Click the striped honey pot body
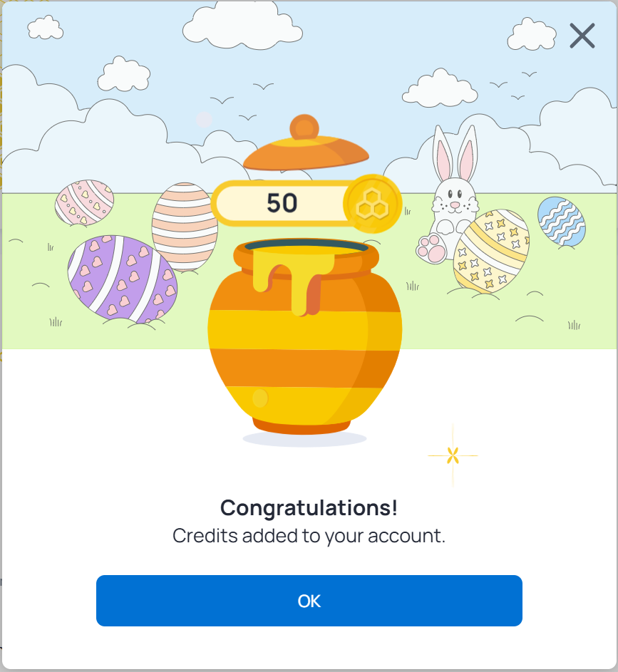Viewport: 618px width, 672px height. click(304, 351)
